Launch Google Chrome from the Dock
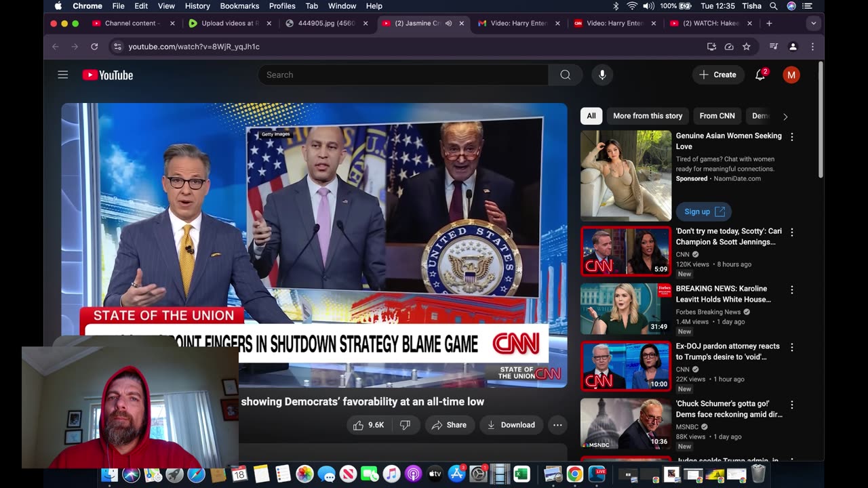 574,474
